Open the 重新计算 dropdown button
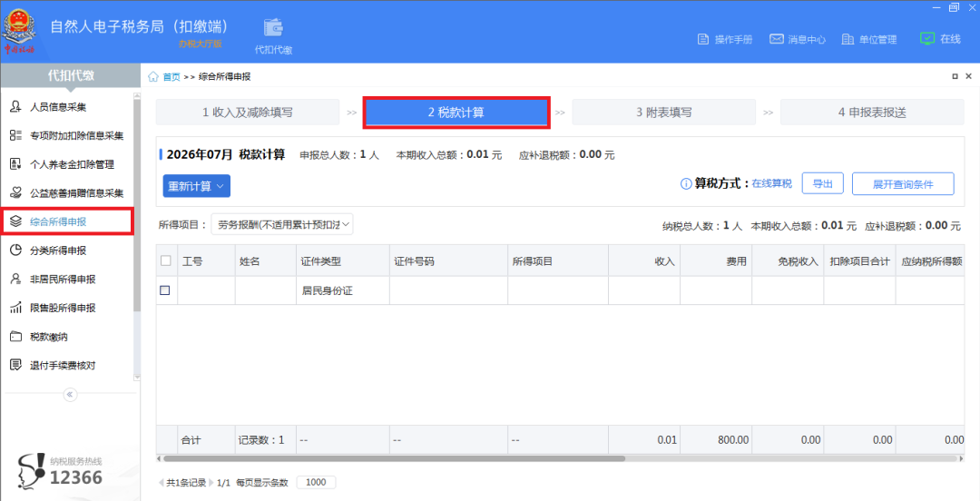This screenshot has width=980, height=501. click(196, 186)
